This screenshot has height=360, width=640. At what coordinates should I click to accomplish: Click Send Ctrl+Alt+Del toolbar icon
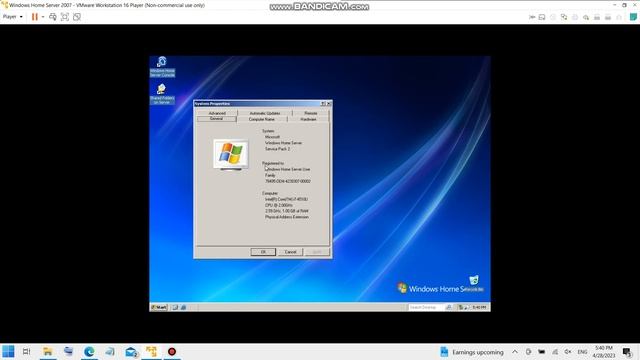53,17
